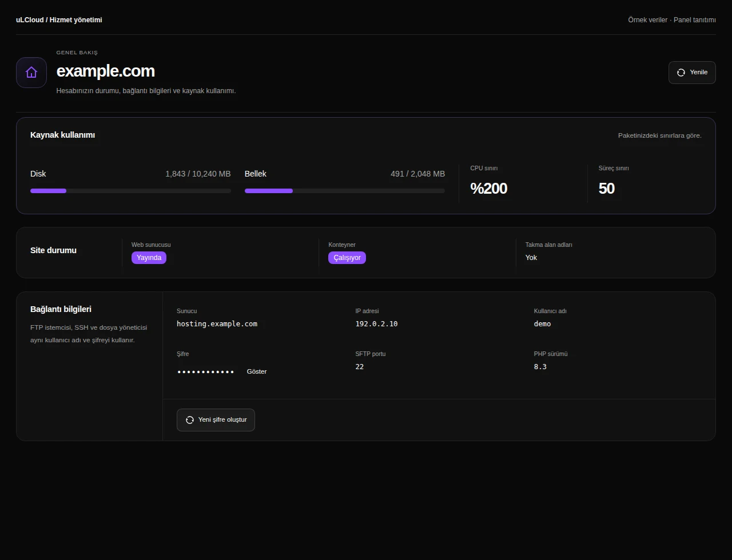Open the Örnek veriler · Panel tanıtımı text

[672, 20]
